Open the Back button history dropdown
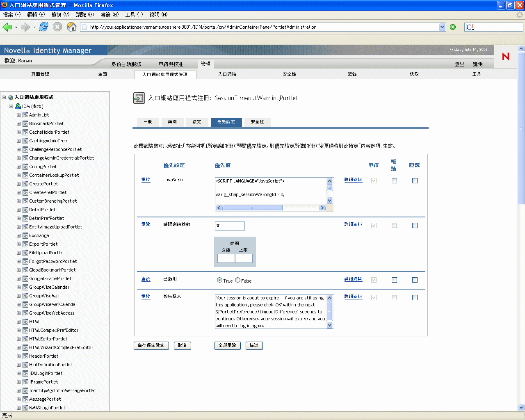The image size is (525, 420). tap(16, 27)
